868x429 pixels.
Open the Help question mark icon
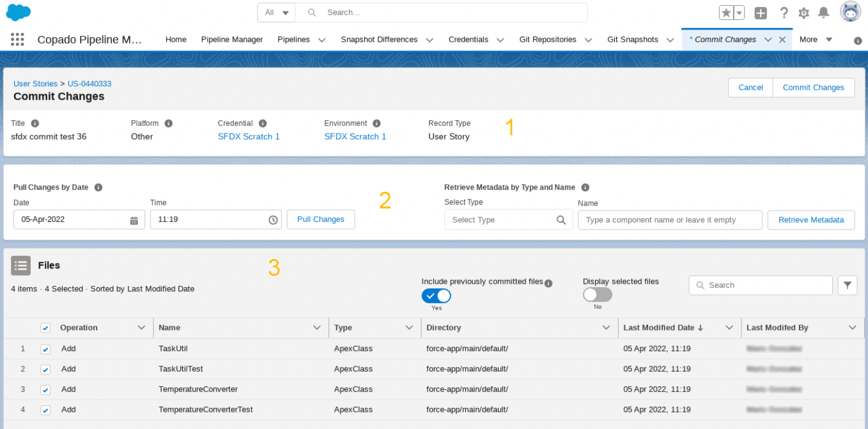point(784,13)
